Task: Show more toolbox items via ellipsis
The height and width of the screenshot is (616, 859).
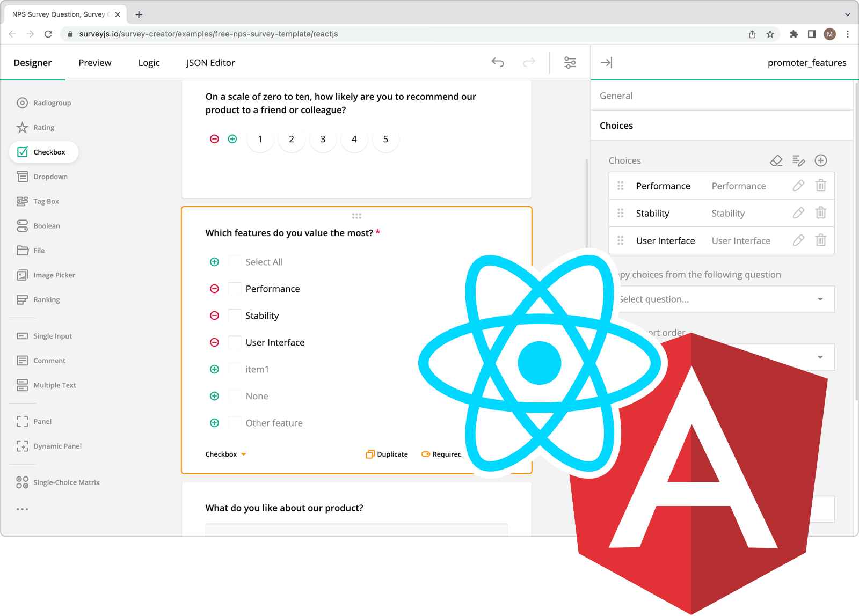Action: tap(22, 509)
